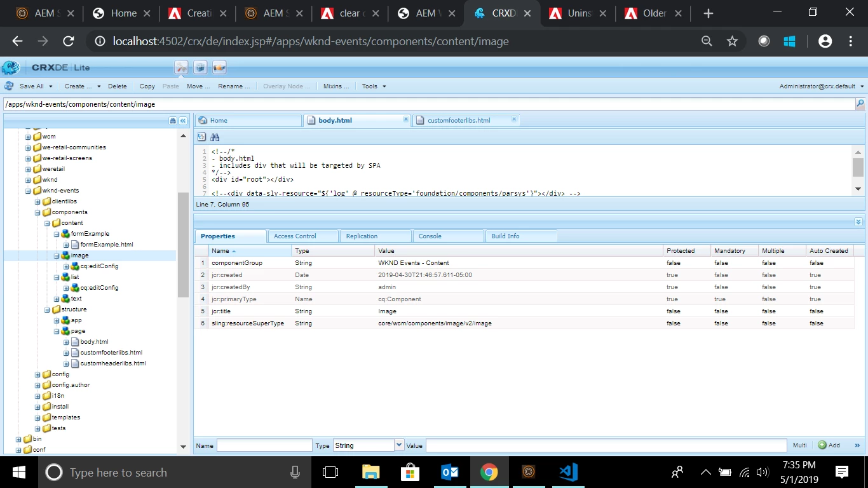Click the Delete toolbar button
868x488 pixels.
click(x=118, y=86)
